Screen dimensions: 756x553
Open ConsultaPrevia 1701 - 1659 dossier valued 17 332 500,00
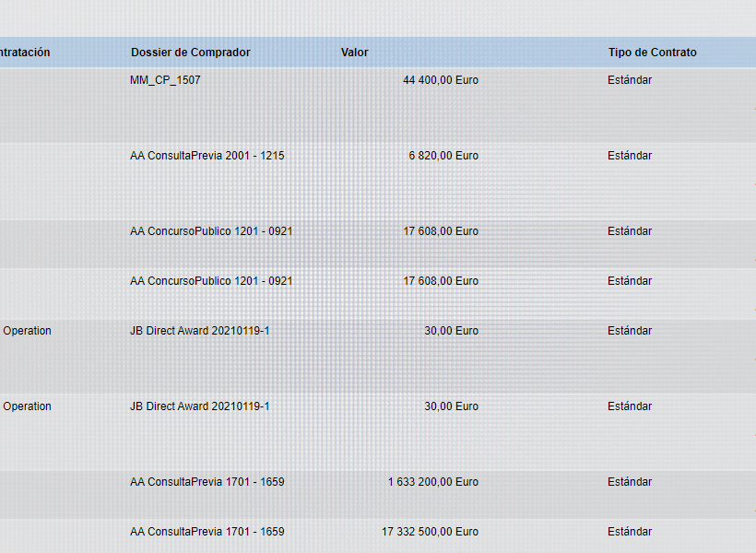click(x=207, y=532)
